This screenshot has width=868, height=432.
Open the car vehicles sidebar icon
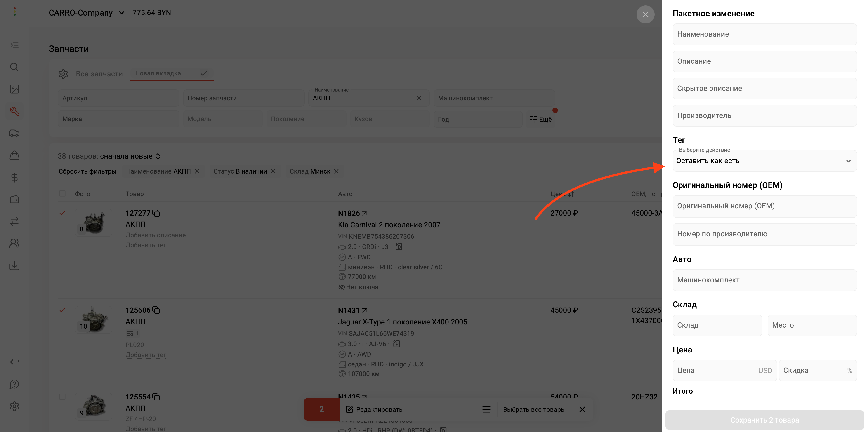tap(14, 133)
